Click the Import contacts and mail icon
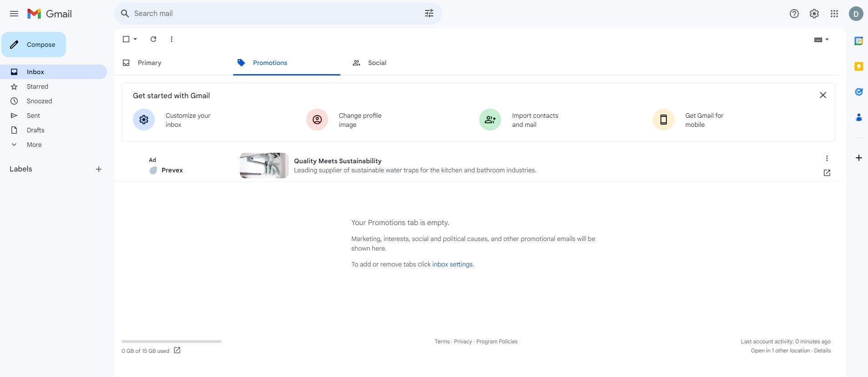Screen dimensions: 868x377 tap(490, 120)
